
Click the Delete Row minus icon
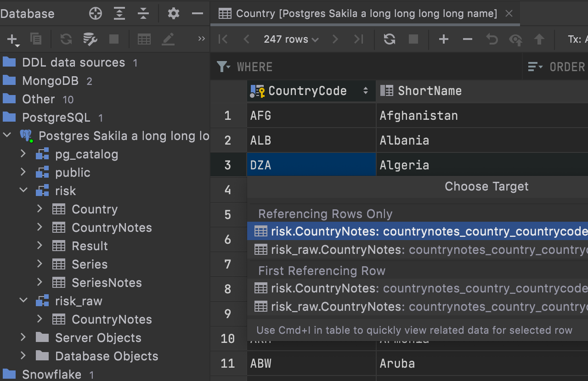468,39
